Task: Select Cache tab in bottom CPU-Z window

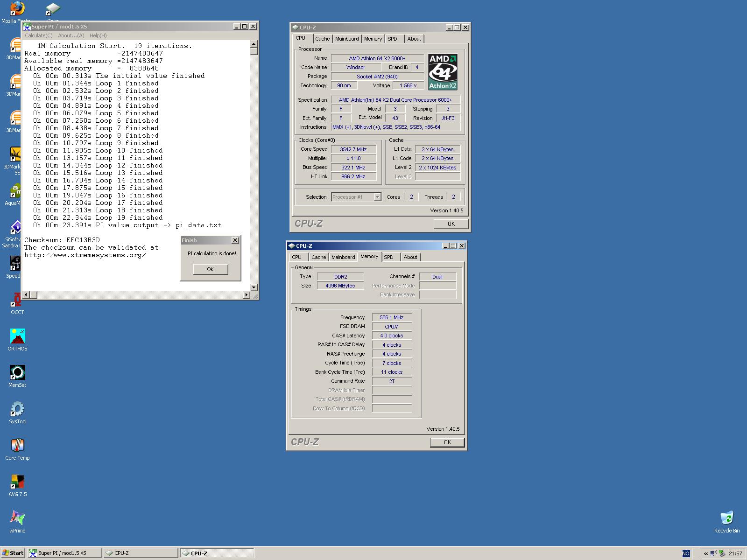Action: click(319, 257)
